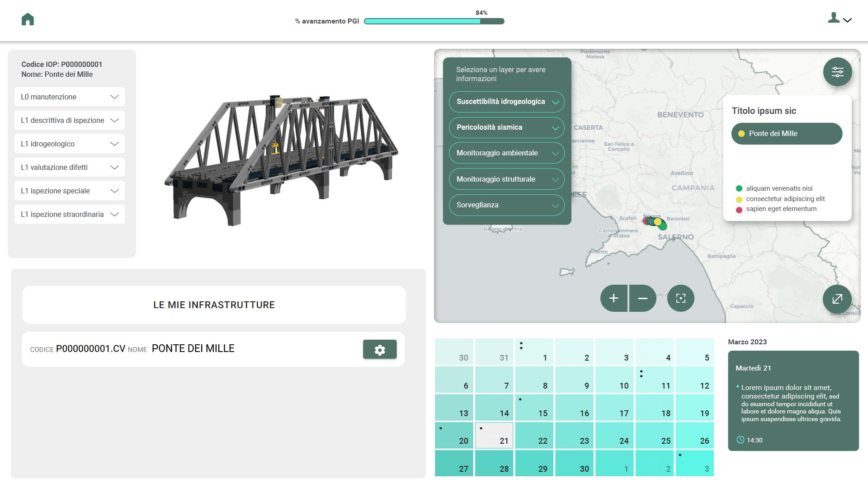This screenshot has width=868, height=488.
Task: Open Suscettibilità idrogeologica layer
Action: click(x=507, y=102)
